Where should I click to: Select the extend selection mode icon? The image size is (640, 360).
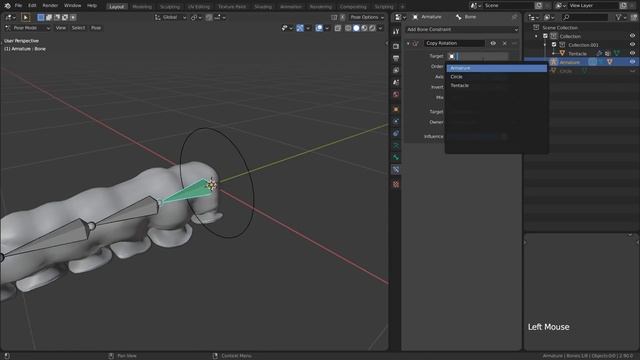tap(49, 18)
